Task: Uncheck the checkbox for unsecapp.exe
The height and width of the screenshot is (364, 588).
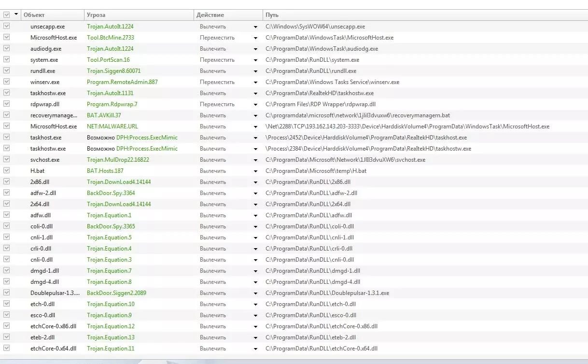Action: (x=6, y=27)
